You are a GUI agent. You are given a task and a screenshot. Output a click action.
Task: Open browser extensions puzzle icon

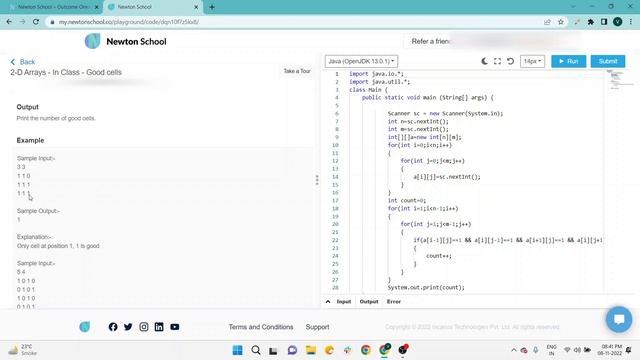[x=591, y=22]
